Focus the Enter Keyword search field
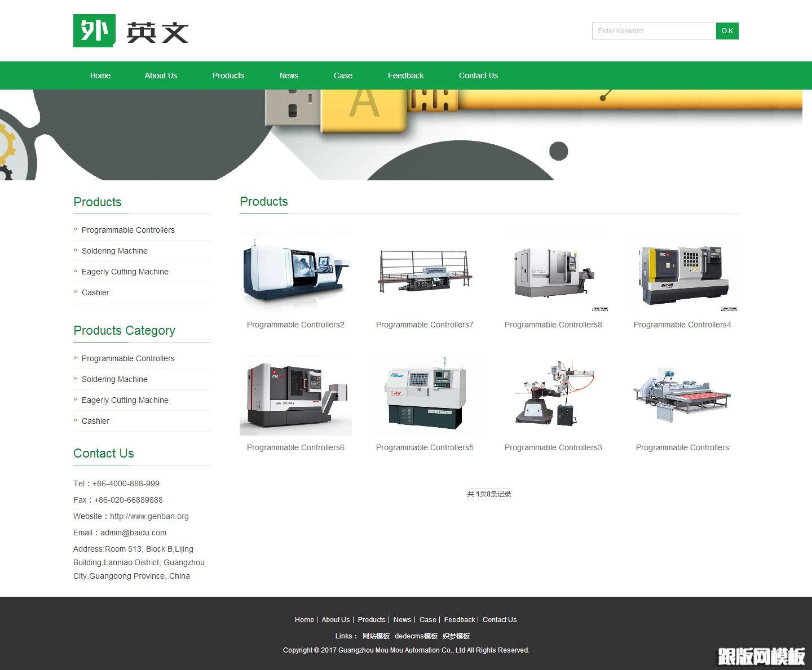812x670 pixels. [x=654, y=31]
